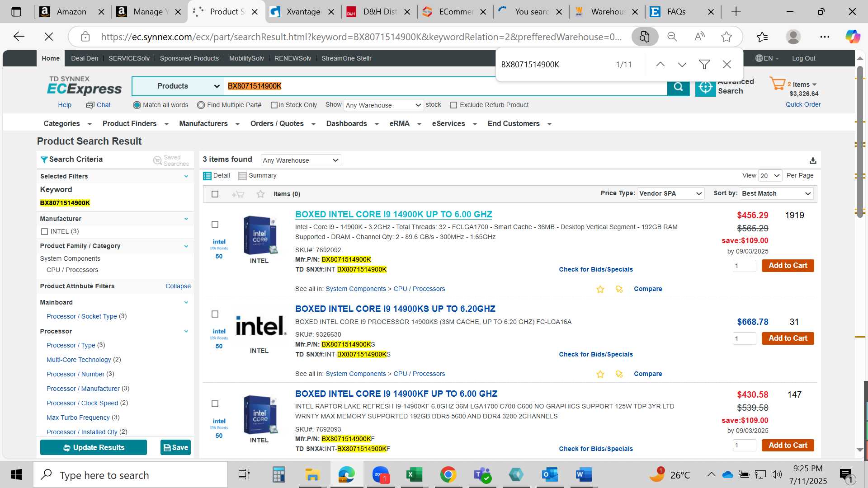Image resolution: width=868 pixels, height=488 pixels.
Task: Click 14900K boxed processor thumbnail image
Action: [x=260, y=235]
